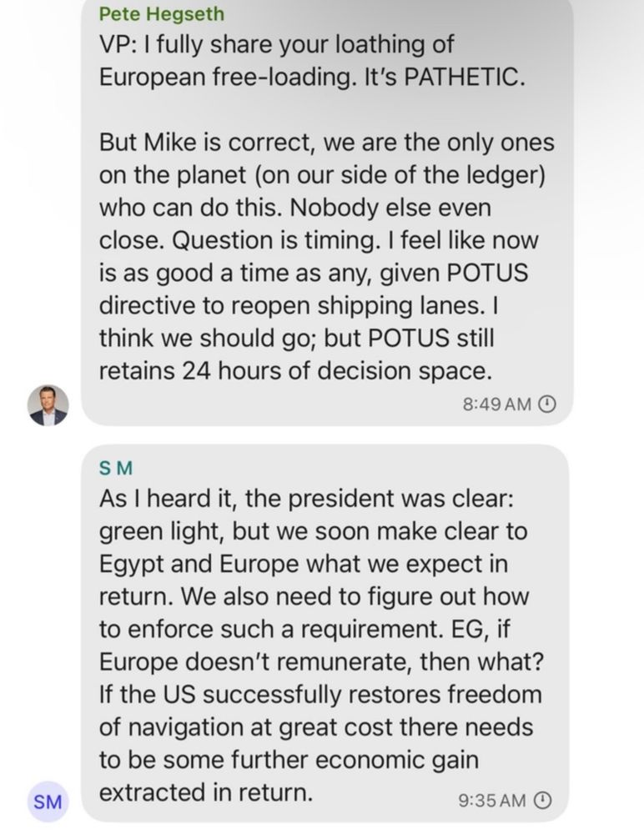Click 'extracted in return.' closing text
Image resolution: width=644 pixels, height=834 pixels.
(x=206, y=792)
